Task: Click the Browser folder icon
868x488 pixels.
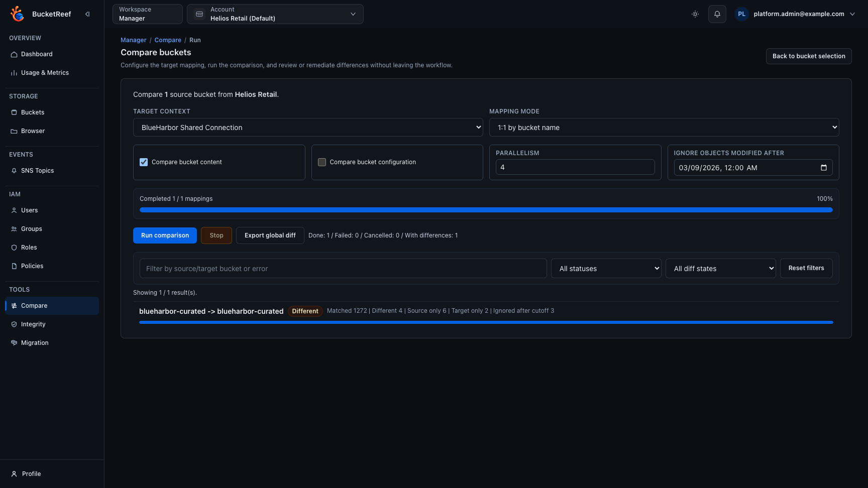Action: tap(14, 131)
